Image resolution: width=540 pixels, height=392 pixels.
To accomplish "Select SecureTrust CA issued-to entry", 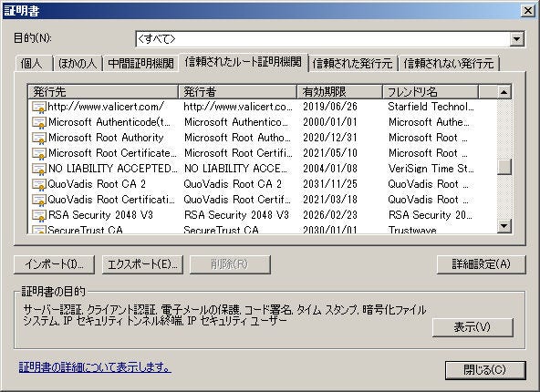I will click(85, 230).
